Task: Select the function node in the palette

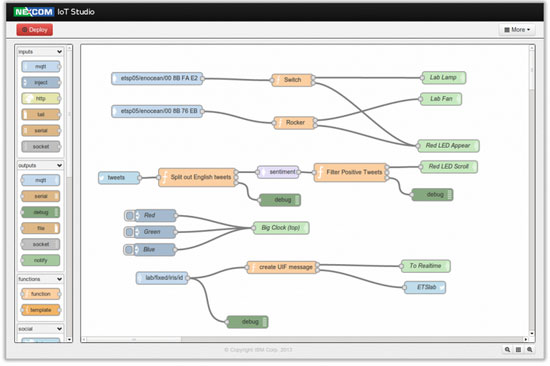Action: coord(41,294)
